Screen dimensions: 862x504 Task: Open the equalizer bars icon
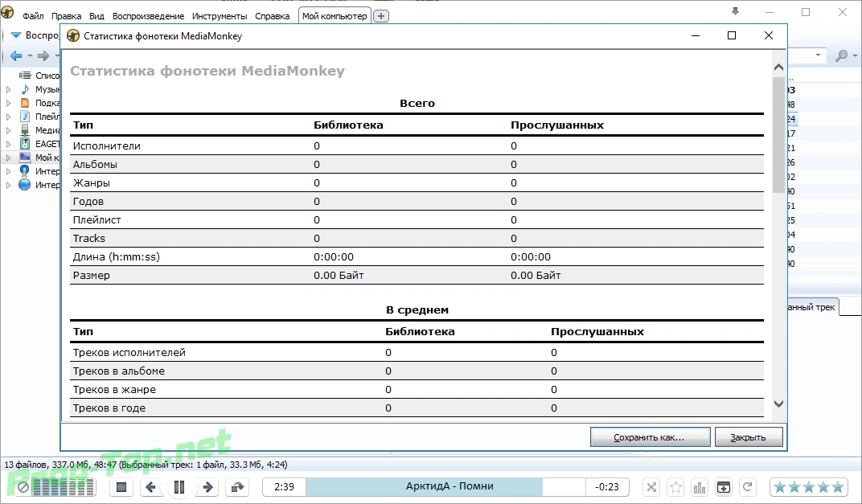point(700,487)
